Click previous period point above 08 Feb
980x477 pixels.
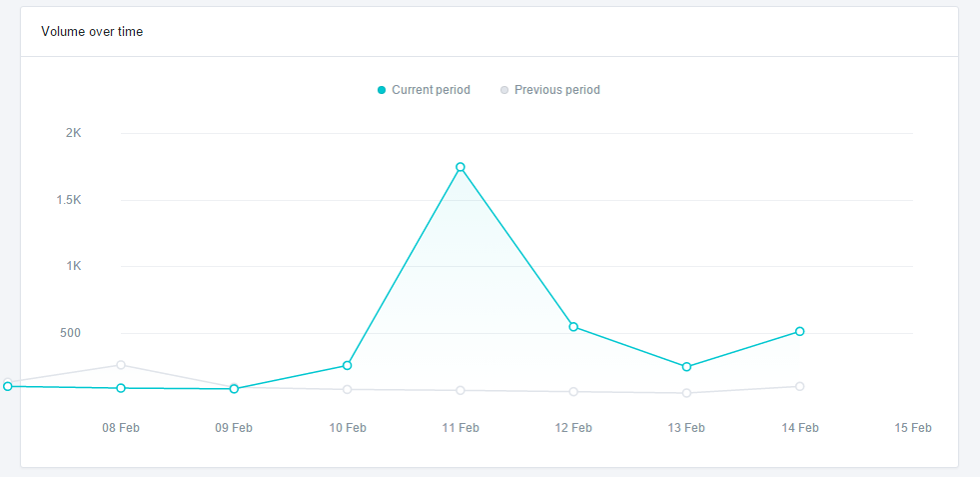click(121, 365)
